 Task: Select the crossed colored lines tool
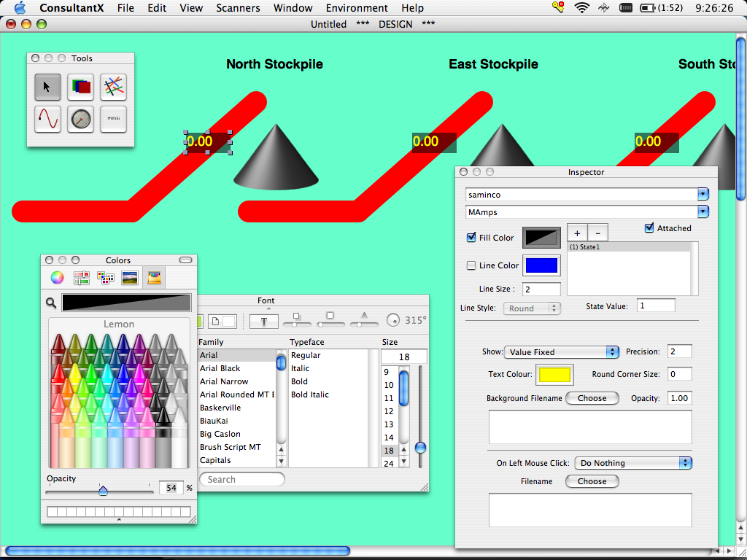coord(113,87)
